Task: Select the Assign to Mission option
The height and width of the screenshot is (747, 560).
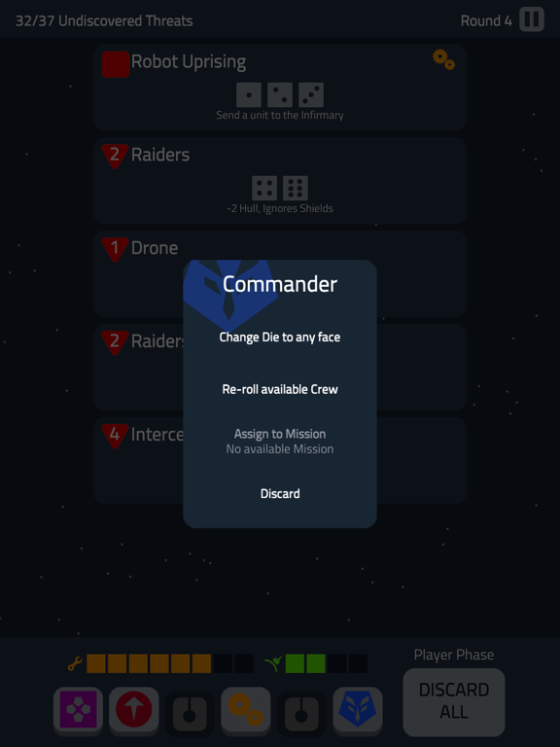Action: pyautogui.click(x=280, y=442)
